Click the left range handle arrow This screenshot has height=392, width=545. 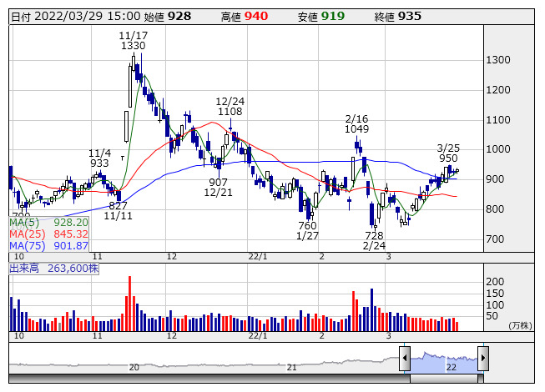coord(405,358)
